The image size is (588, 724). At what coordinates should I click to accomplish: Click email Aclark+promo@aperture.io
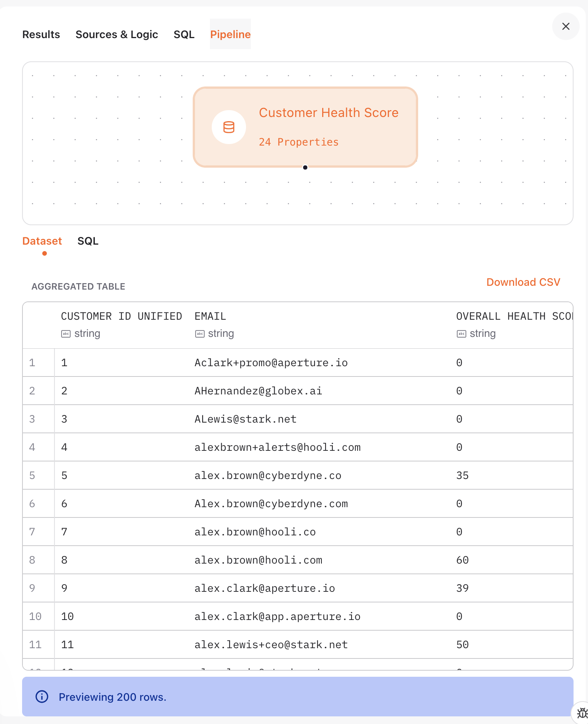[x=271, y=362]
